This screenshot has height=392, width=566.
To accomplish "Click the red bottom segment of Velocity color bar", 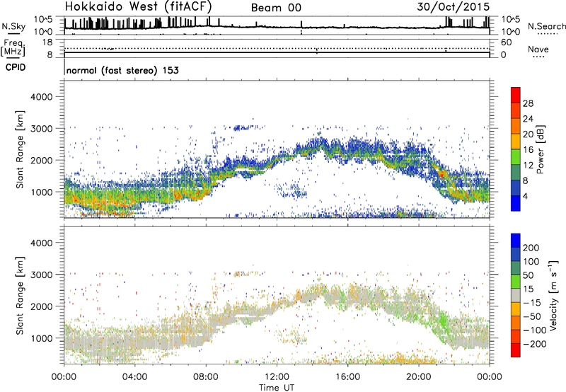I will click(516, 350).
